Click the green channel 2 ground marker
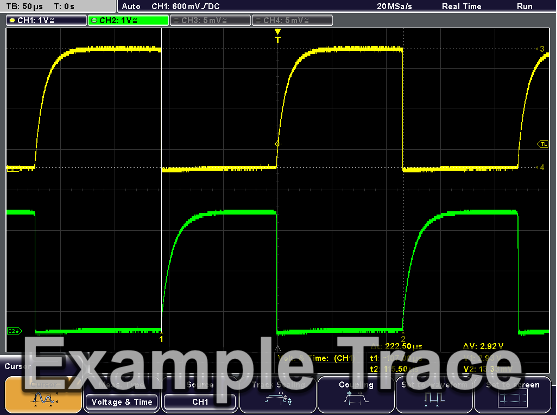Screen dimensions: 557x415 coord(14,331)
